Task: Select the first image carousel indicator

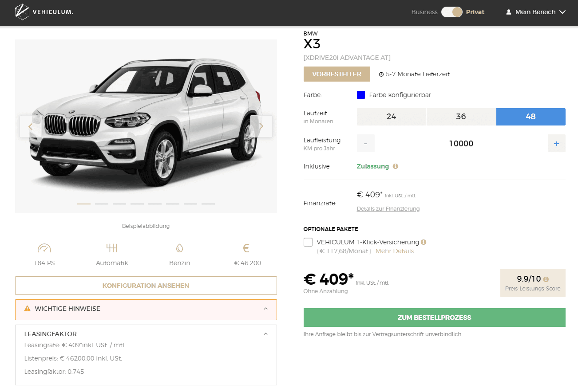Action: pos(84,204)
